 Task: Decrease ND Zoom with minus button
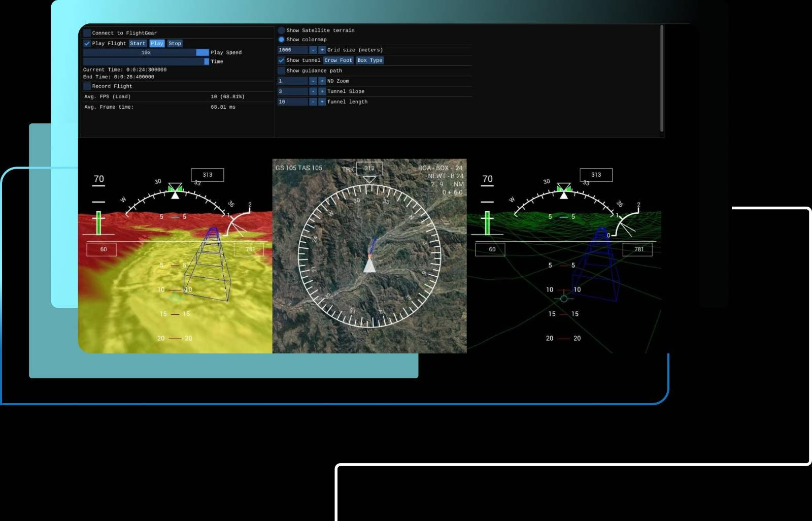click(x=313, y=81)
